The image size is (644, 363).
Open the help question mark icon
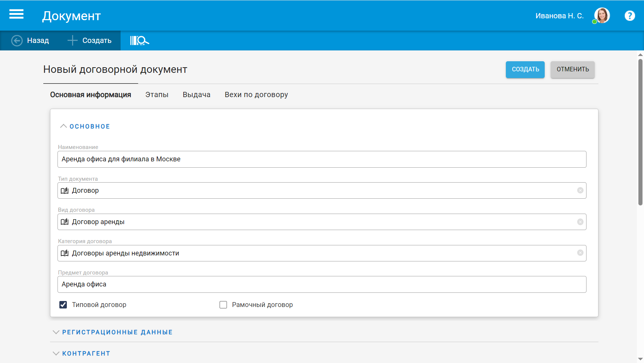(629, 16)
